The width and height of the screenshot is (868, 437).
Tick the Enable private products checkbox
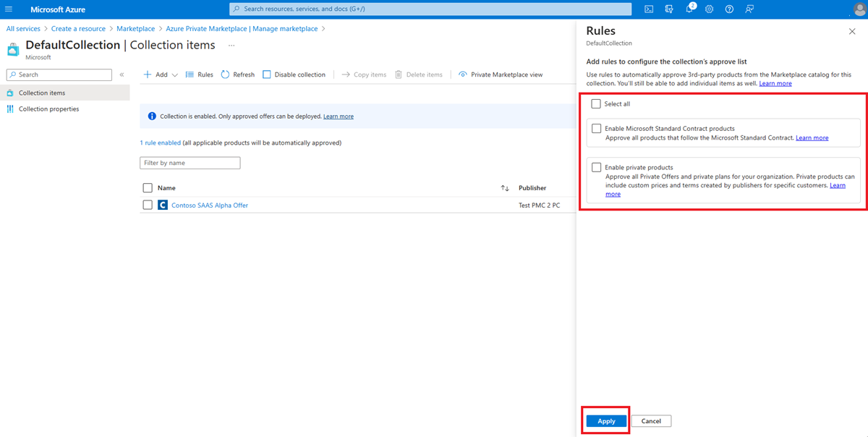(596, 168)
